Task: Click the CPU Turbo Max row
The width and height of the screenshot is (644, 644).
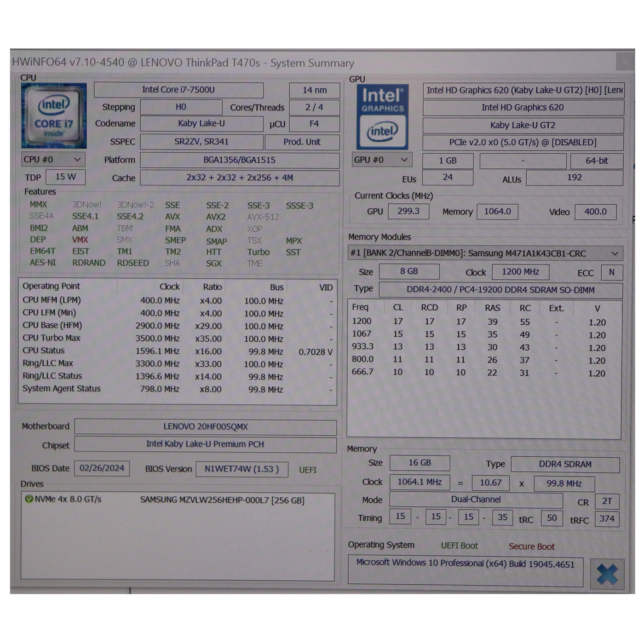Action: (178, 338)
